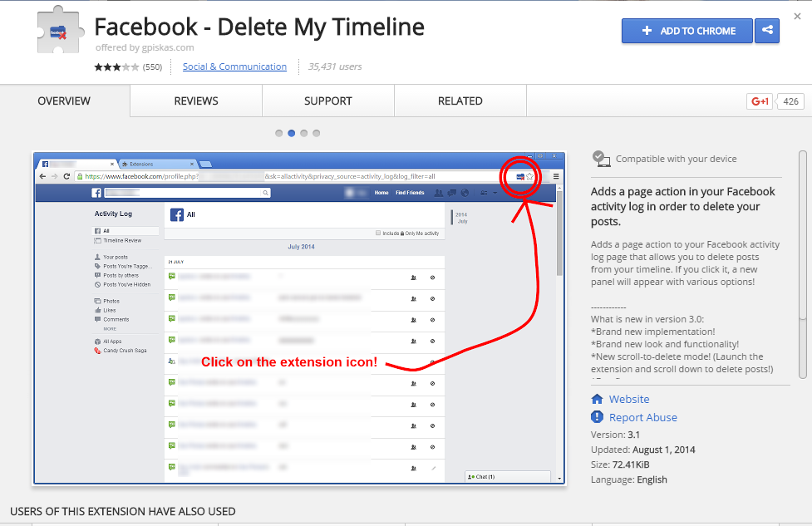Viewport: 812px width, 526px height.
Task: Open the Related tab
Action: pos(460,101)
